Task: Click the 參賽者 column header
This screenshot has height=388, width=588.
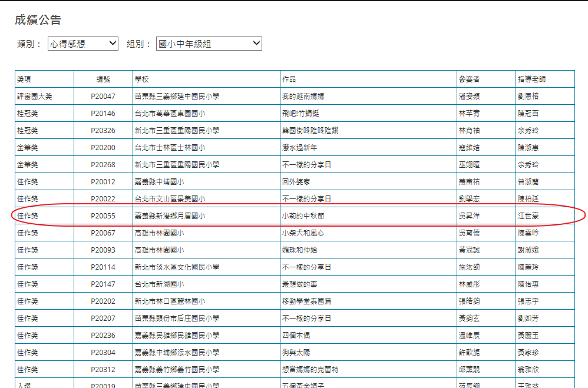Action: 469,79
